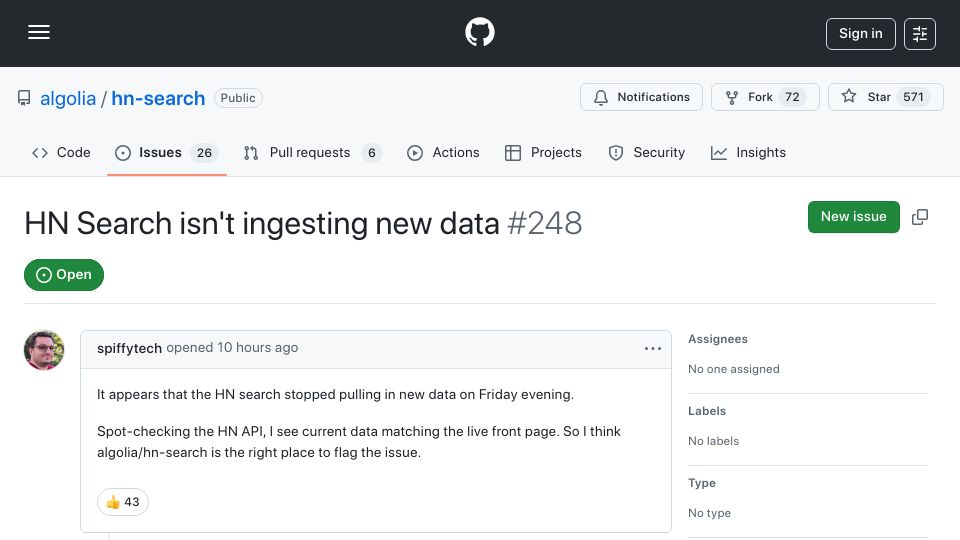This screenshot has height=540, width=960.
Task: Click the Type sidebar heading
Action: coord(702,483)
